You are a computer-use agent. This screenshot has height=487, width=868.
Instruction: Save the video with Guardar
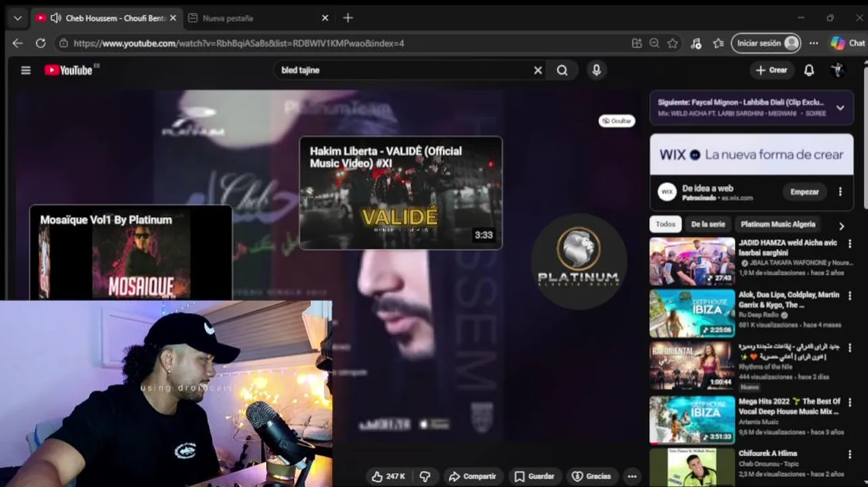(534, 476)
